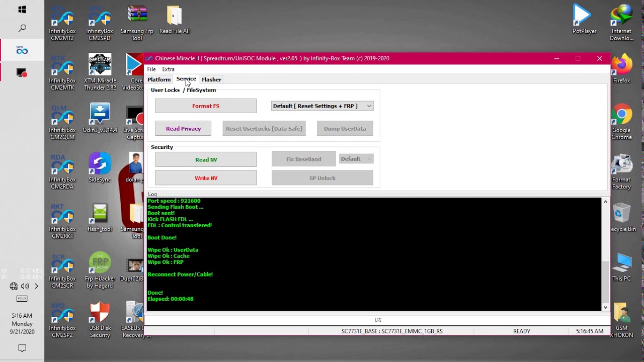Click Reset UserLocks [Data Safe] button
The image size is (644, 362).
(264, 129)
